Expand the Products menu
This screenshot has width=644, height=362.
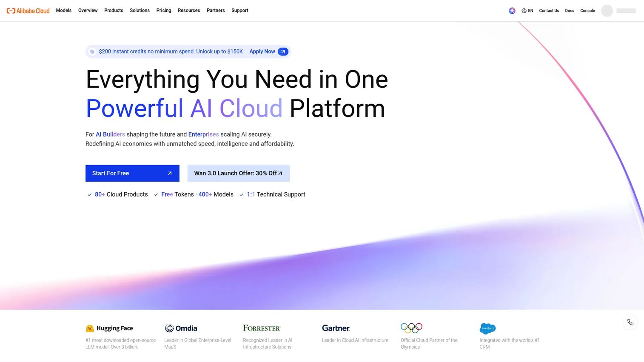pyautogui.click(x=114, y=10)
